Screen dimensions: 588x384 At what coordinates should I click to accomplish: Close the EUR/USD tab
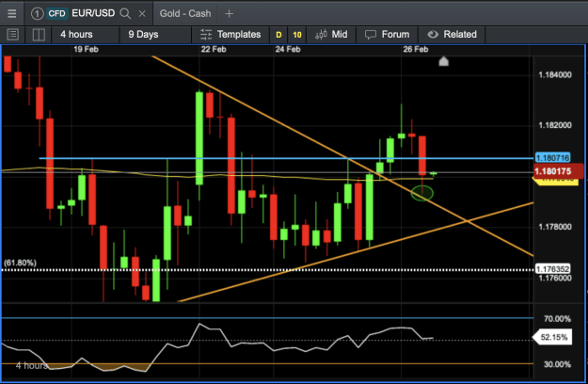pyautogui.click(x=142, y=14)
